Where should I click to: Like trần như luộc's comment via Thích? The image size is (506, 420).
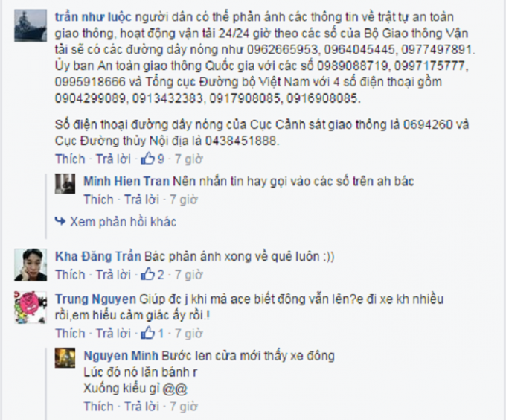point(70,159)
